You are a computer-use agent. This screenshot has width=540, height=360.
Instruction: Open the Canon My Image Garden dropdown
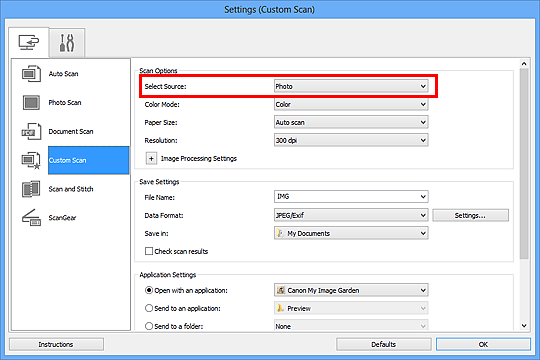coord(351,290)
